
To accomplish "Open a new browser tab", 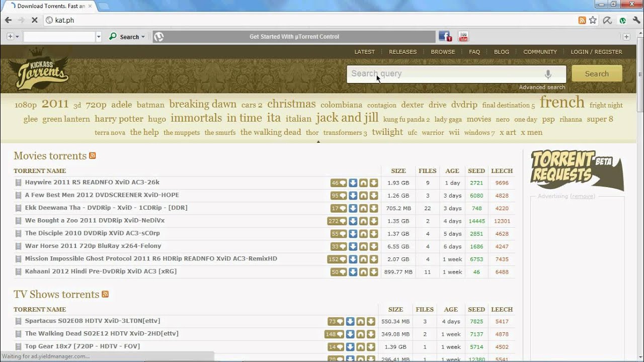I will [104, 6].
